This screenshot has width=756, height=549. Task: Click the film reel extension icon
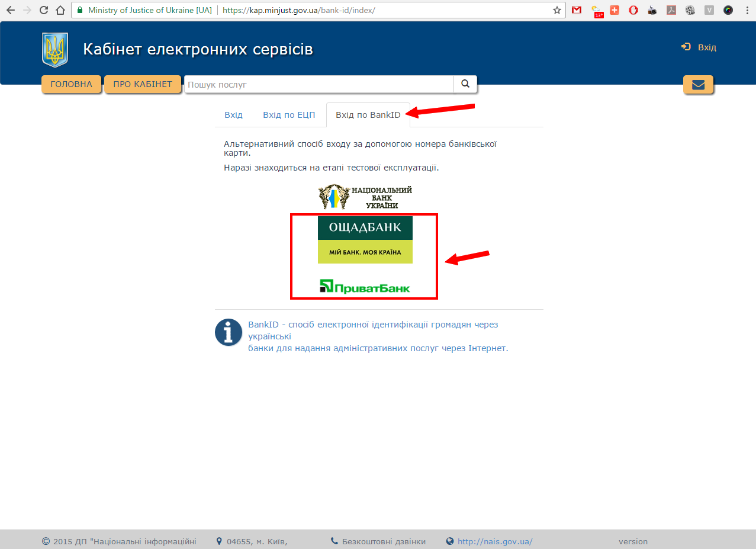[x=690, y=10]
